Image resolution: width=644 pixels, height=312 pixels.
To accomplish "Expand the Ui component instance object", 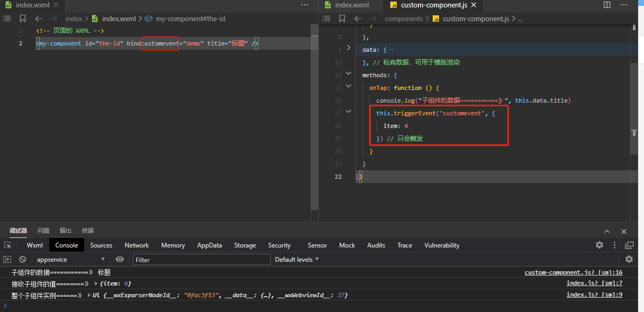I will click(x=89, y=295).
